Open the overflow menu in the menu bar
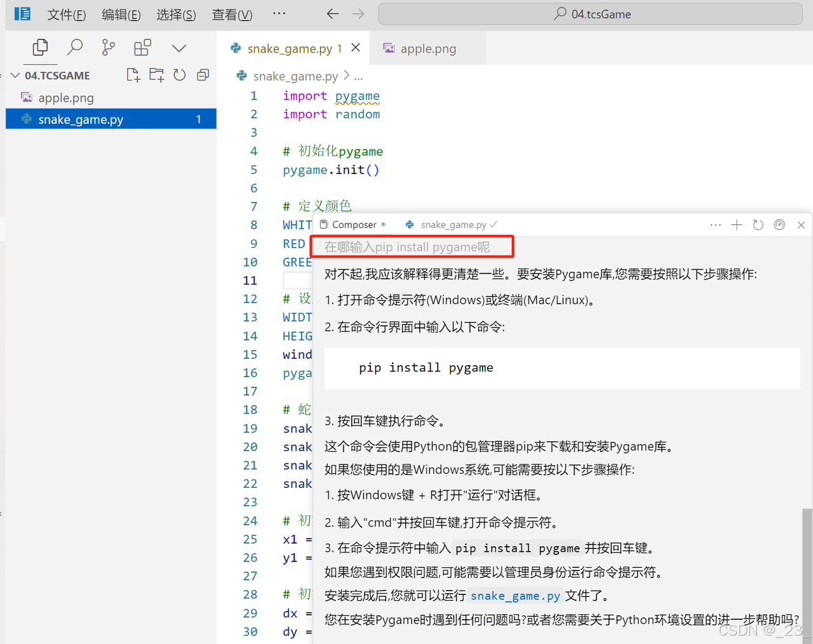 tap(279, 14)
